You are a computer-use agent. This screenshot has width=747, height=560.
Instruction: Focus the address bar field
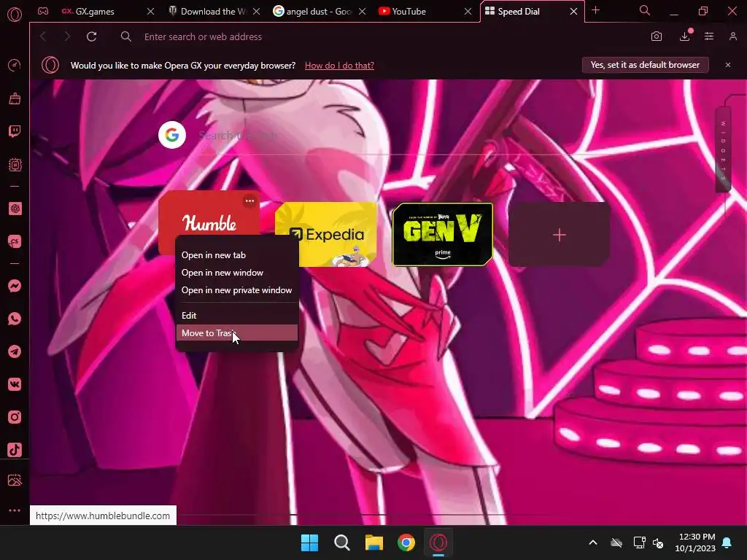coord(381,36)
